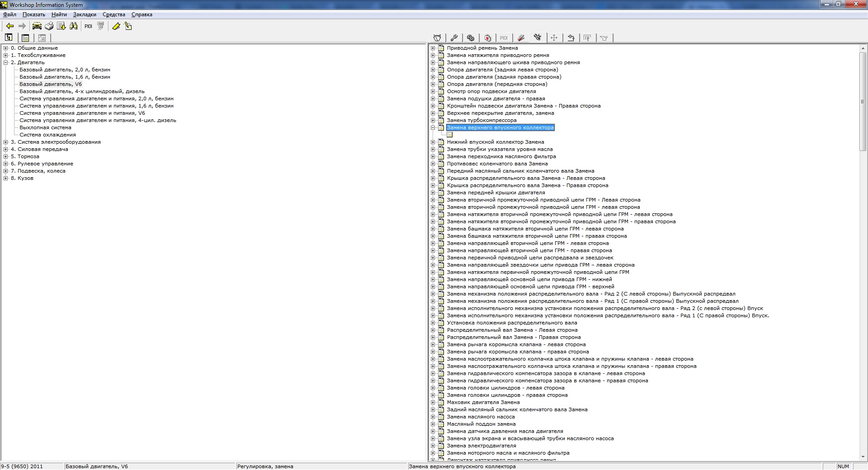The height and width of the screenshot is (470, 868).
Task: Open the greyed graph view tab
Action: (42, 38)
